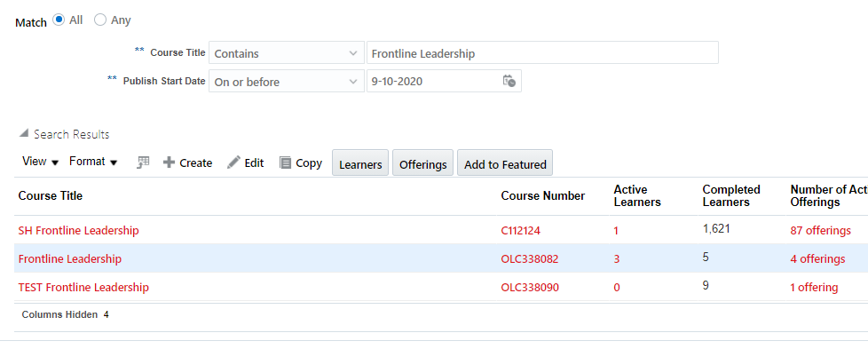Open the 4 offerings link
This screenshot has height=349, width=868.
pos(817,259)
